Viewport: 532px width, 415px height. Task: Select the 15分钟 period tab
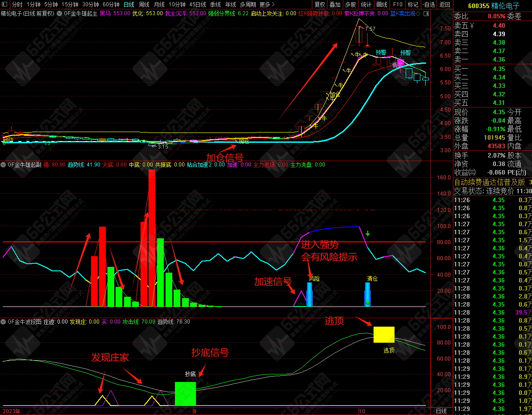point(70,4)
